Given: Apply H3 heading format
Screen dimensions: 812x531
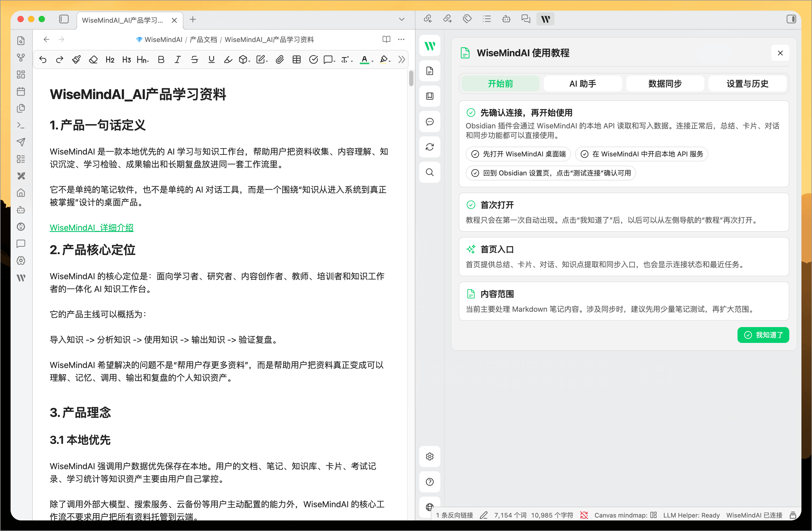Looking at the screenshot, I should point(127,60).
